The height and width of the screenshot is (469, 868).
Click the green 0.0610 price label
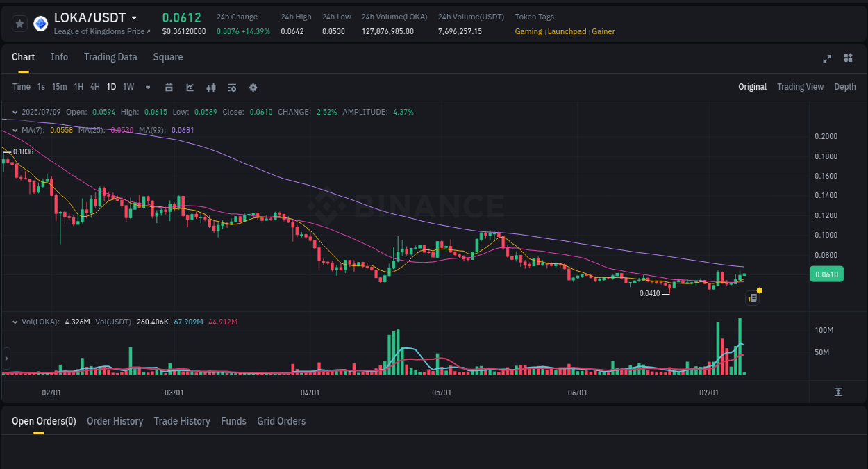tap(826, 274)
